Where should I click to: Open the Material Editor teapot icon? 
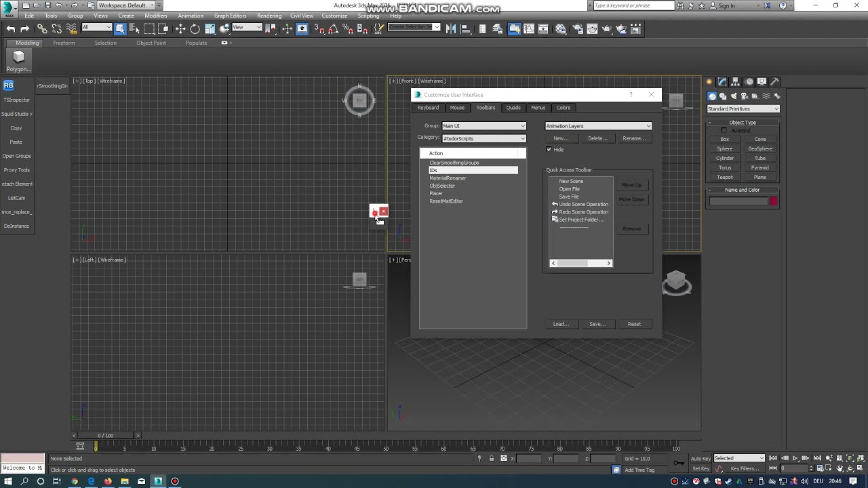click(561, 28)
